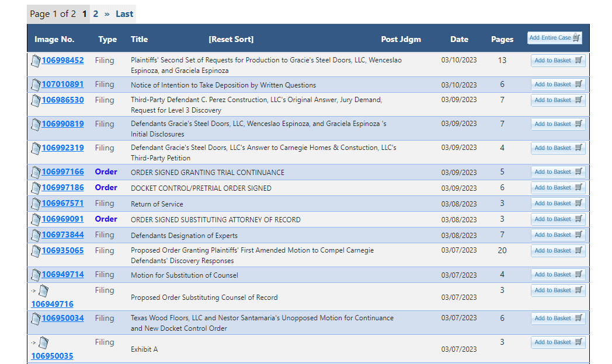Click document icon beside image 106998452

point(36,61)
